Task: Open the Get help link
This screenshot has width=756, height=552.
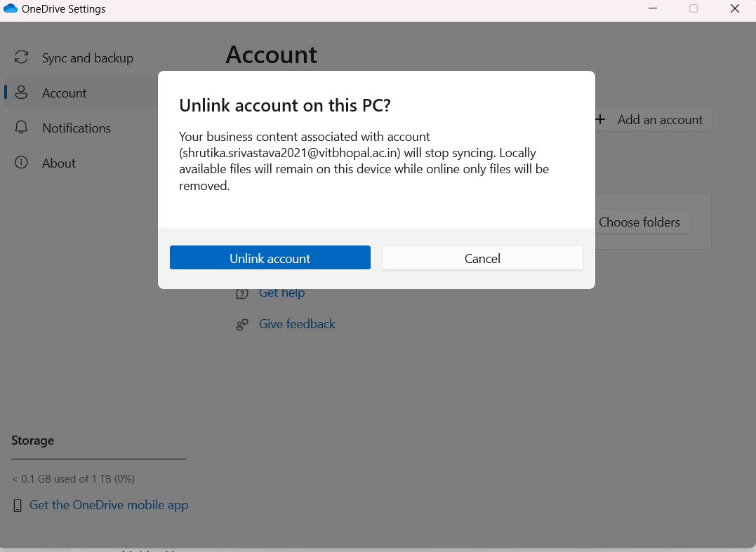Action: [x=281, y=292]
